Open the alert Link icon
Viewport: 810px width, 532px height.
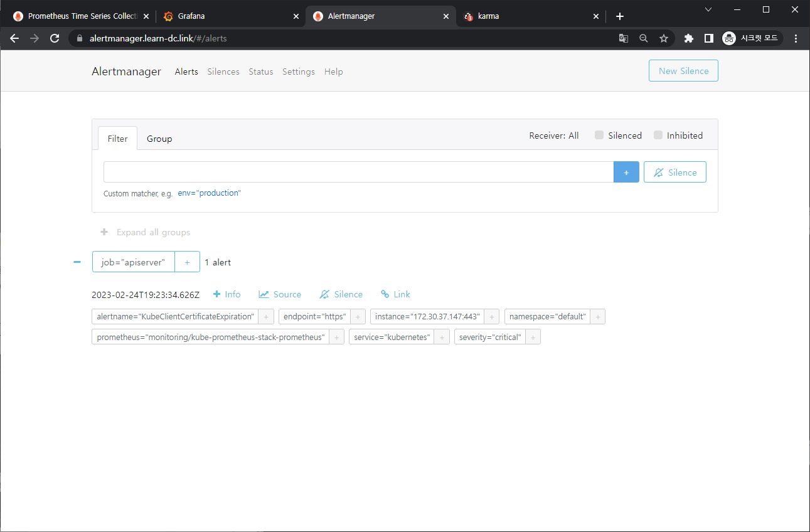tap(385, 294)
